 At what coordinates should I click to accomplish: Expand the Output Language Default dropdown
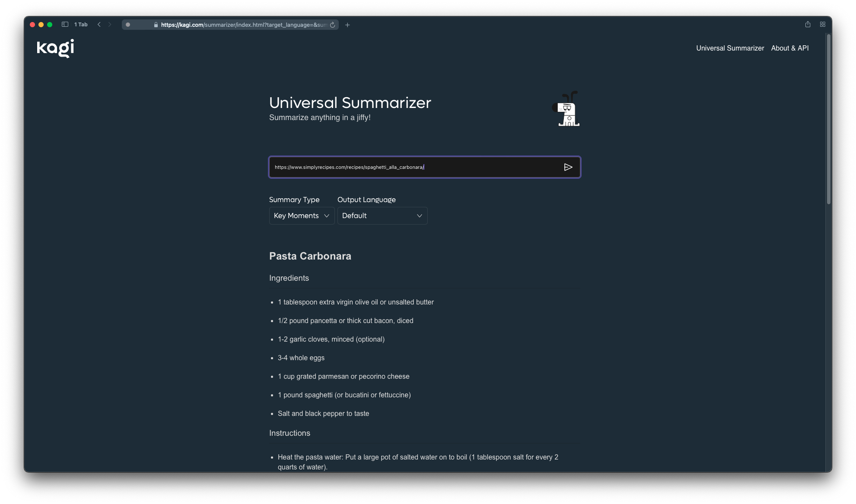pyautogui.click(x=382, y=216)
